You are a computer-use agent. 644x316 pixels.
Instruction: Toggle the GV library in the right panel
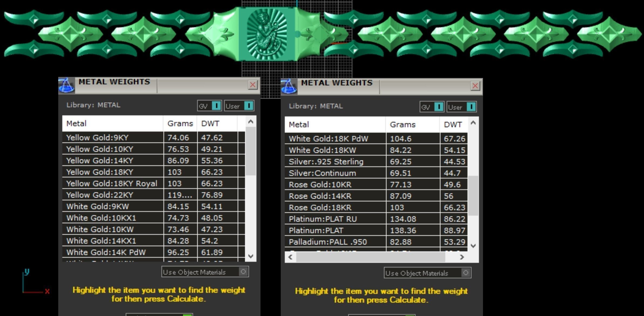[x=439, y=107]
